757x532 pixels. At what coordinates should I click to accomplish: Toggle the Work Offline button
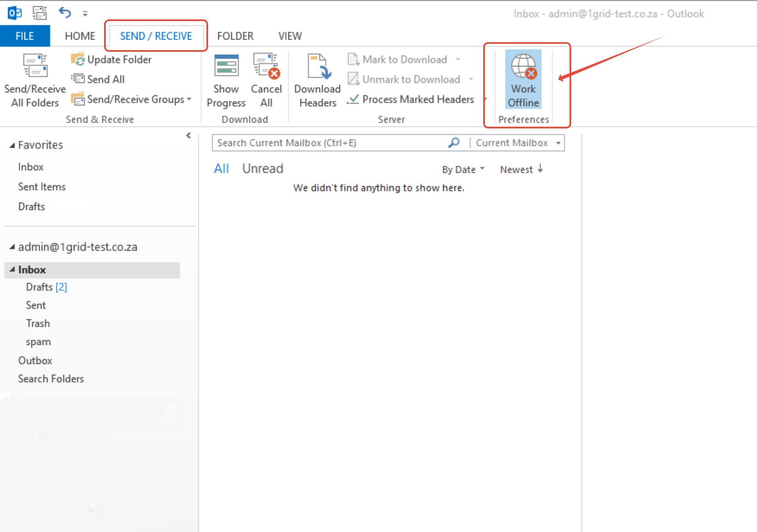523,80
